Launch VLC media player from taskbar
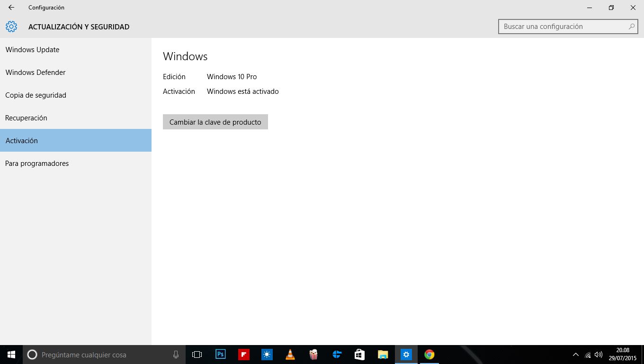Image resolution: width=644 pixels, height=364 pixels. tap(290, 355)
